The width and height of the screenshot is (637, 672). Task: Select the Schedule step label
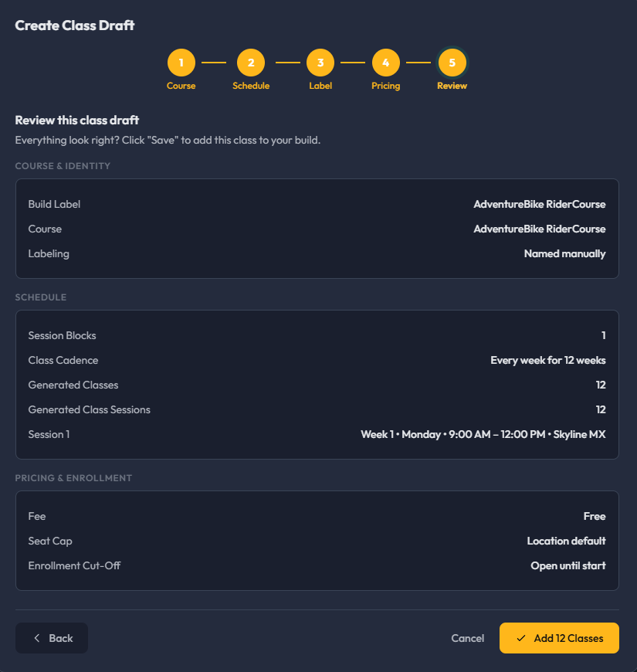251,86
